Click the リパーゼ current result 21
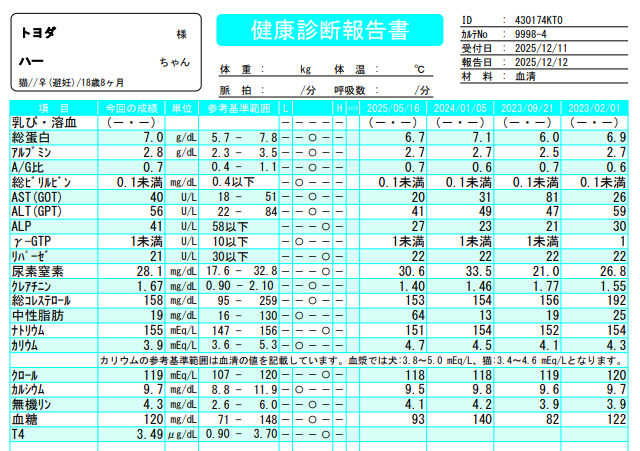The image size is (640, 451). [x=156, y=256]
